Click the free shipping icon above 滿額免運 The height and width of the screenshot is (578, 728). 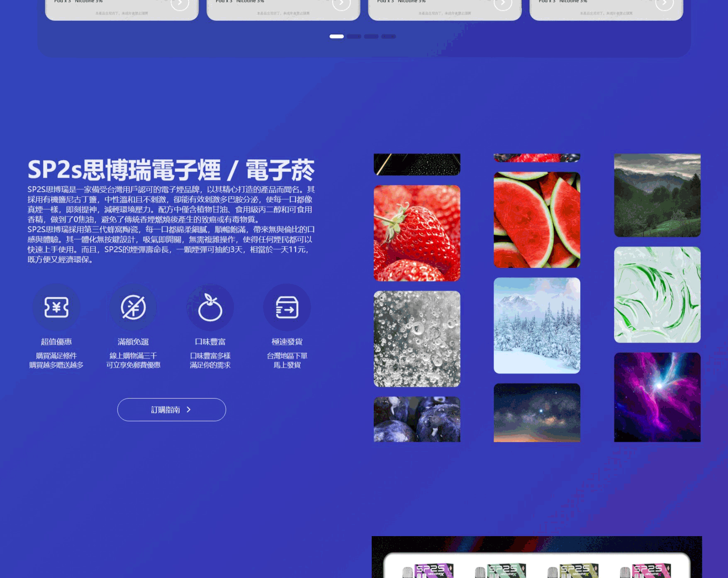click(x=133, y=307)
